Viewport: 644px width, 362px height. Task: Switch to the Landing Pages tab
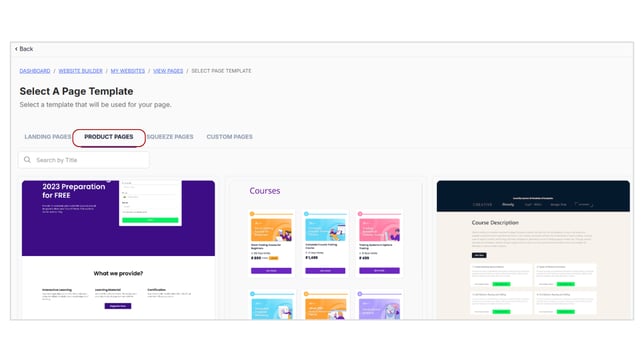[x=48, y=137]
